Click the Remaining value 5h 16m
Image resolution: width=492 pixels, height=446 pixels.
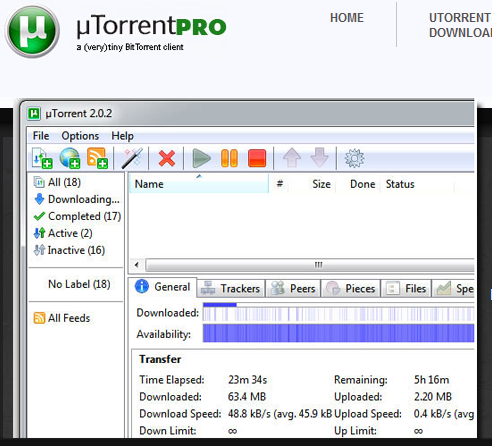pos(431,380)
